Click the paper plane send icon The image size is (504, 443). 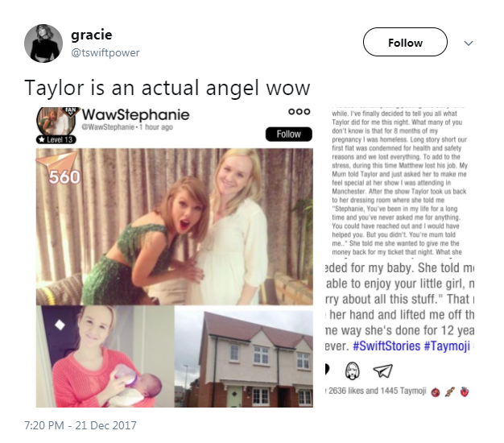coord(382,371)
